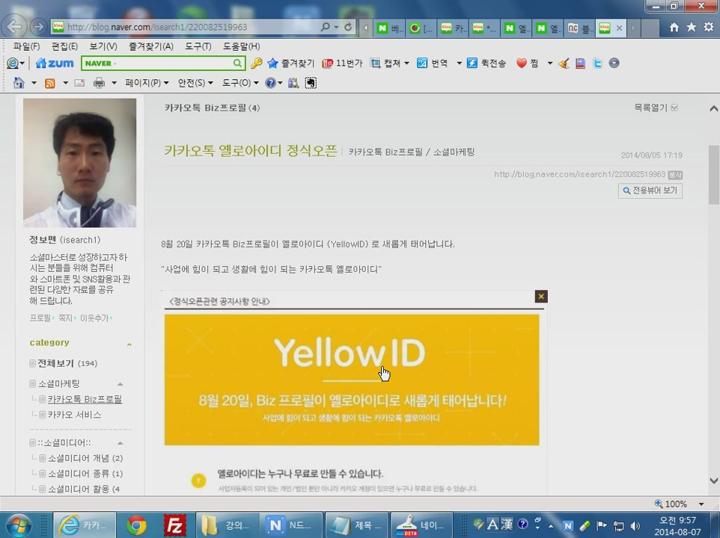Image resolution: width=720 pixels, height=538 pixels.
Task: Click the printer icon in command bar
Action: (x=99, y=83)
